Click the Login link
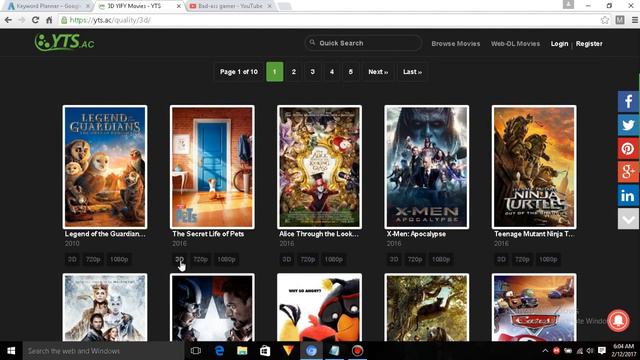 559,44
